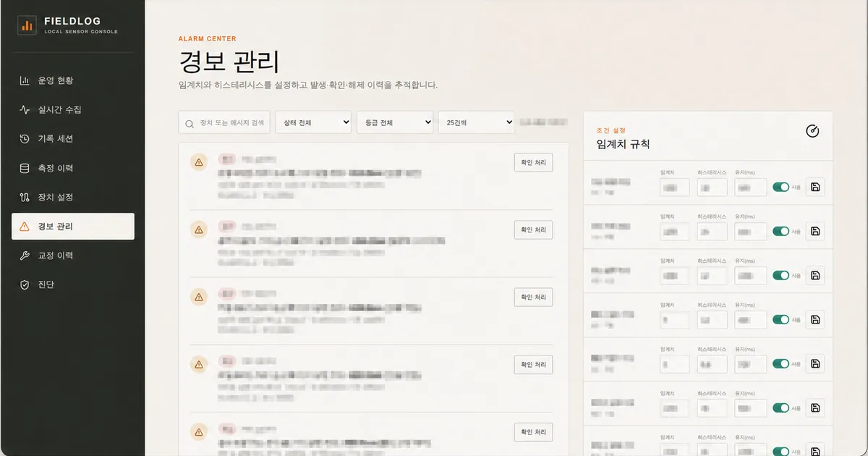This screenshot has height=456, width=868.
Task: Save the first threshold rule with disk icon
Action: [815, 187]
